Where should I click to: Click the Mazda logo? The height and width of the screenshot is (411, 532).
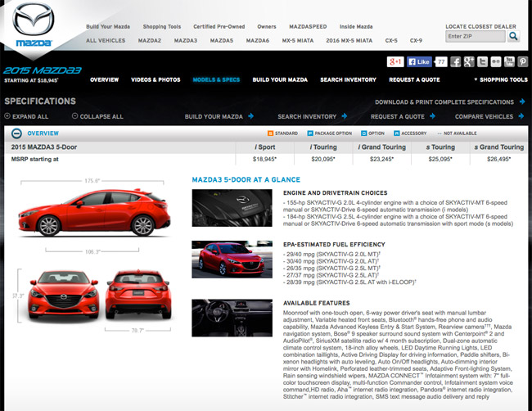[34, 25]
